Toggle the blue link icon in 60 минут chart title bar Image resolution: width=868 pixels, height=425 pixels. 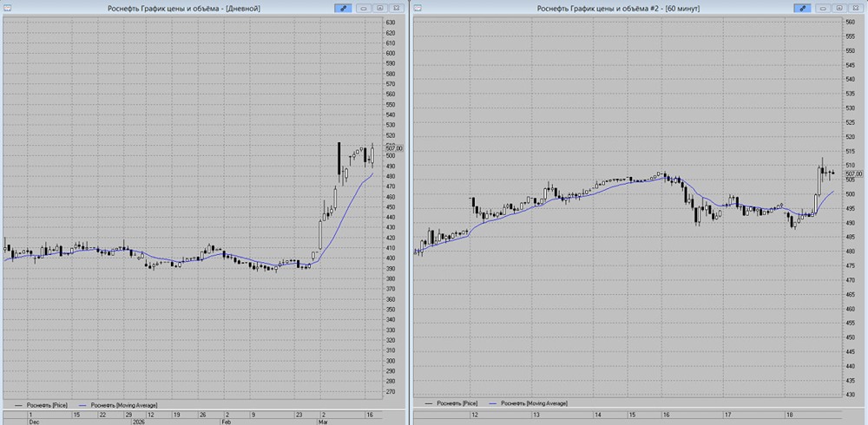coord(801,9)
